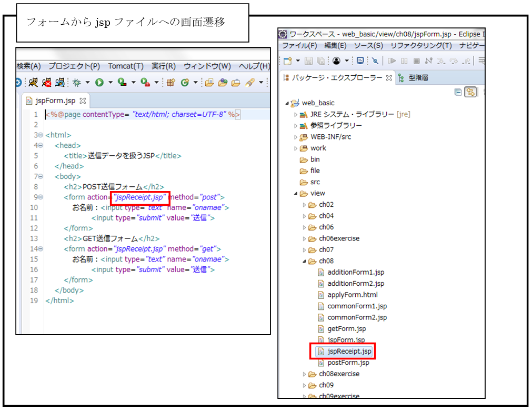
Task: Switch to the 型階層 tab
Action: point(418,78)
